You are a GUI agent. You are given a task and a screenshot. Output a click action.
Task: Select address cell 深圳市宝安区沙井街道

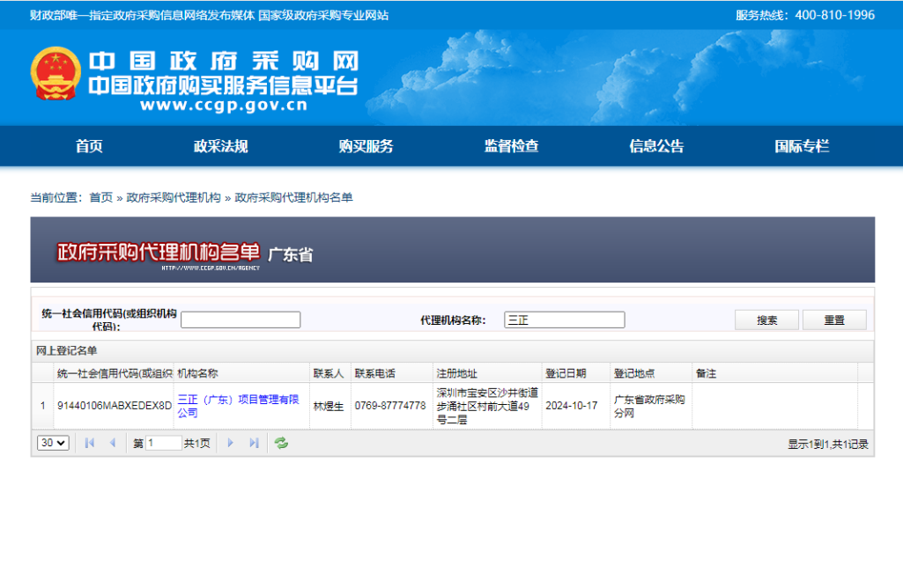[x=487, y=406]
